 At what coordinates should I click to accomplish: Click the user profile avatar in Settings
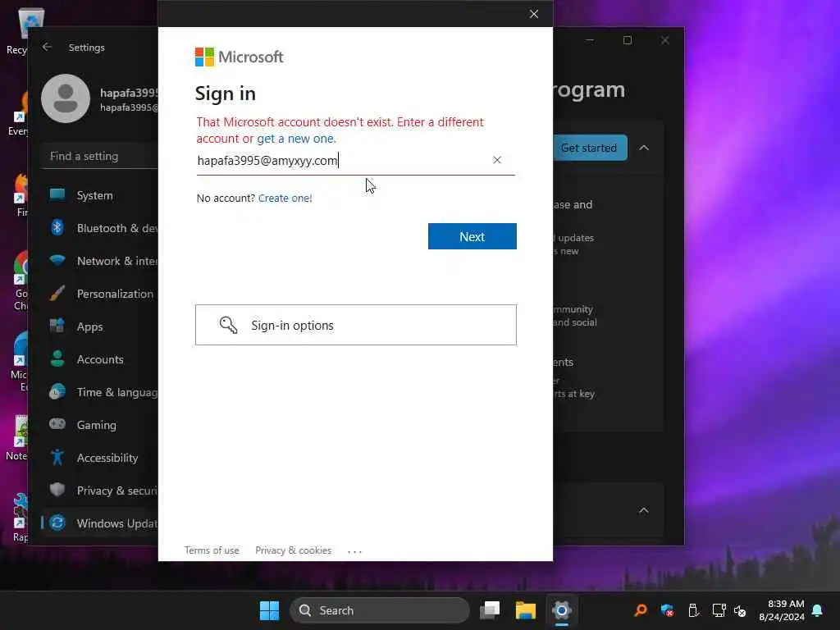pyautogui.click(x=66, y=98)
